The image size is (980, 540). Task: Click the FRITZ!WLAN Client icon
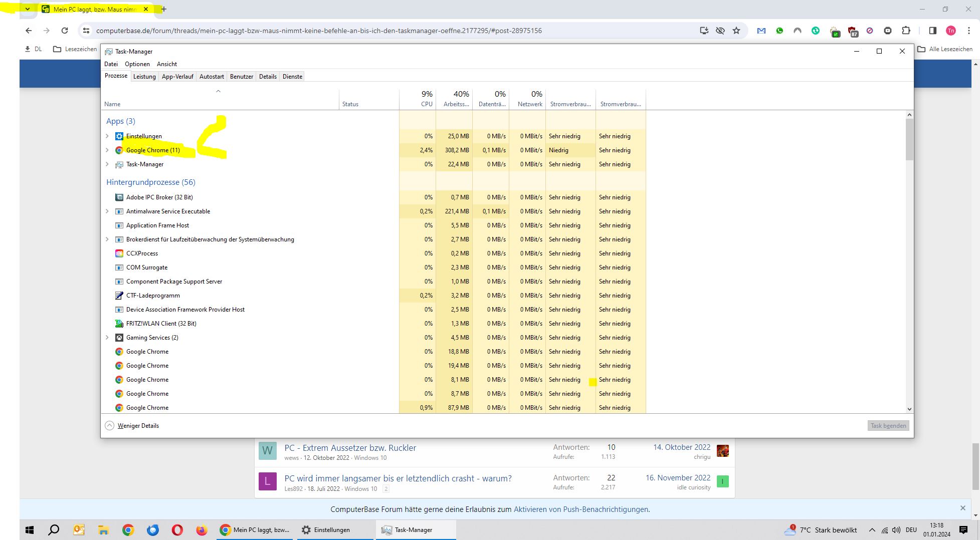tap(119, 324)
